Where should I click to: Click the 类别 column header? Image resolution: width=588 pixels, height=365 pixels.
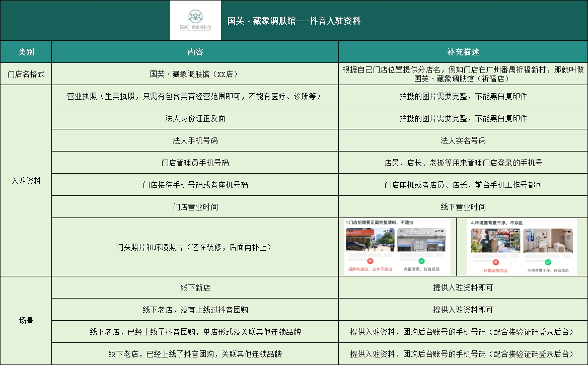[x=26, y=52]
